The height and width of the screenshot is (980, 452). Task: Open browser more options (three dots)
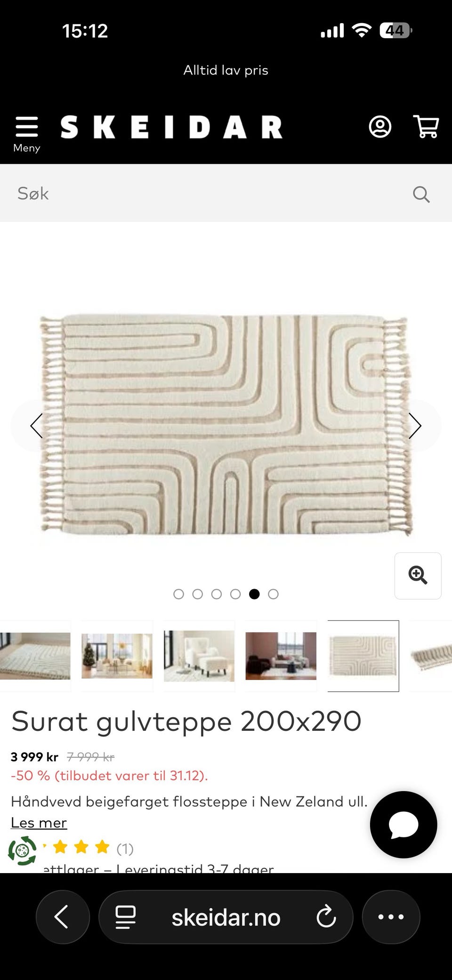pos(391,917)
